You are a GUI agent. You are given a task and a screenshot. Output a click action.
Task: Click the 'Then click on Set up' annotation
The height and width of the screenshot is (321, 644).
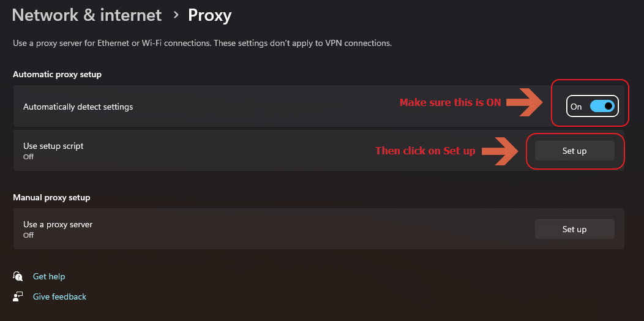425,151
